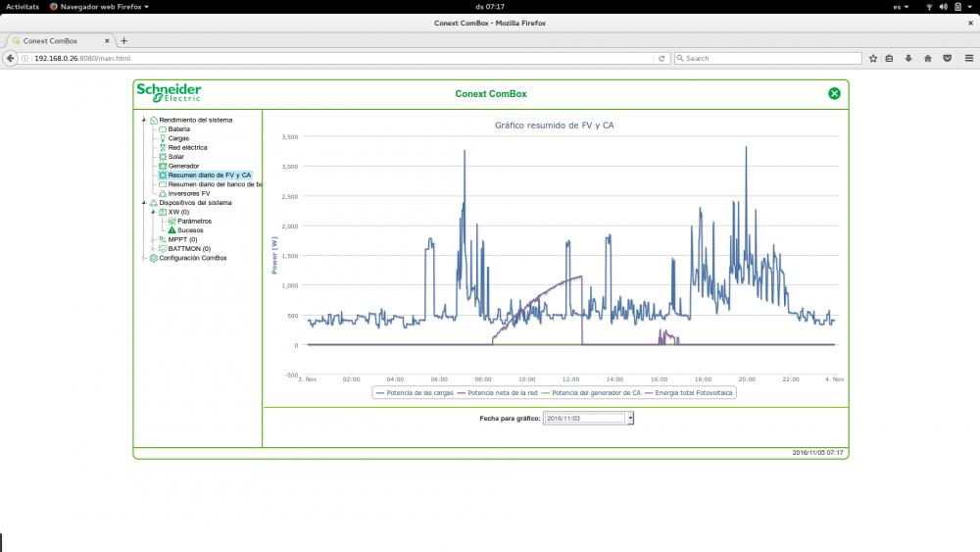This screenshot has width=980, height=552.
Task: Collapse the Rendimiento del sistema tree node
Action: click(144, 120)
